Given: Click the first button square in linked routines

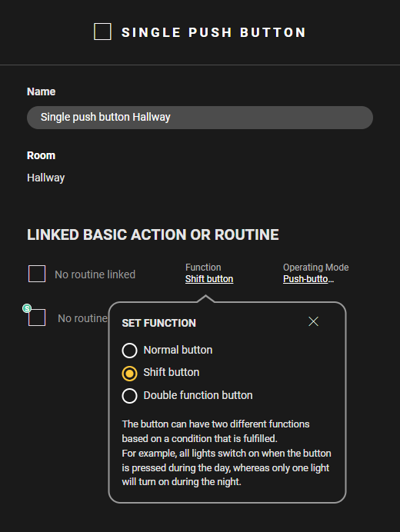Looking at the screenshot, I should 37,274.
